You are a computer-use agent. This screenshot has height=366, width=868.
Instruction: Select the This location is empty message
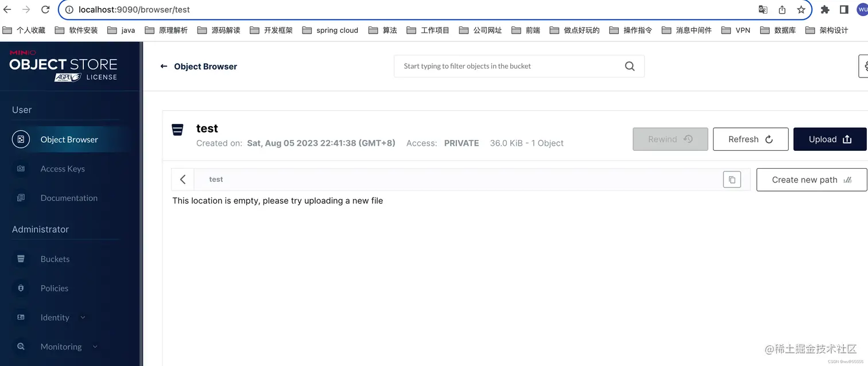tap(278, 201)
